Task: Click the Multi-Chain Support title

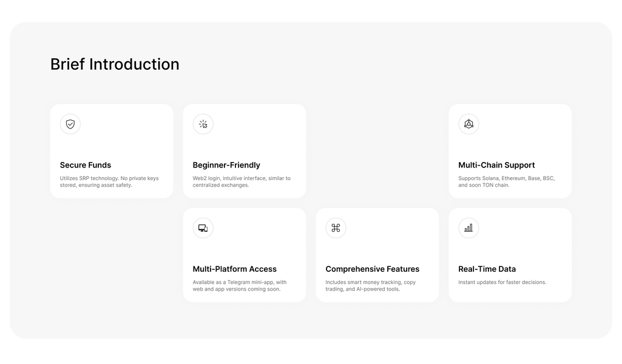Action: point(496,165)
